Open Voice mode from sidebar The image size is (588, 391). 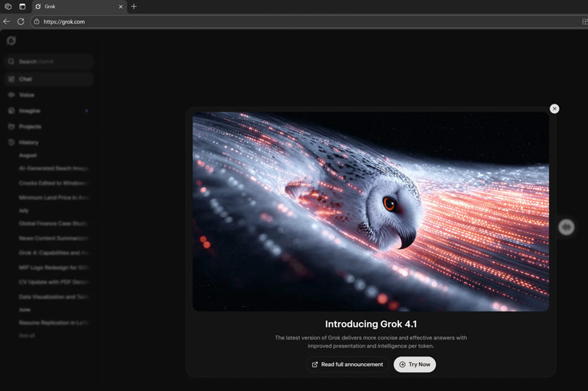[26, 95]
